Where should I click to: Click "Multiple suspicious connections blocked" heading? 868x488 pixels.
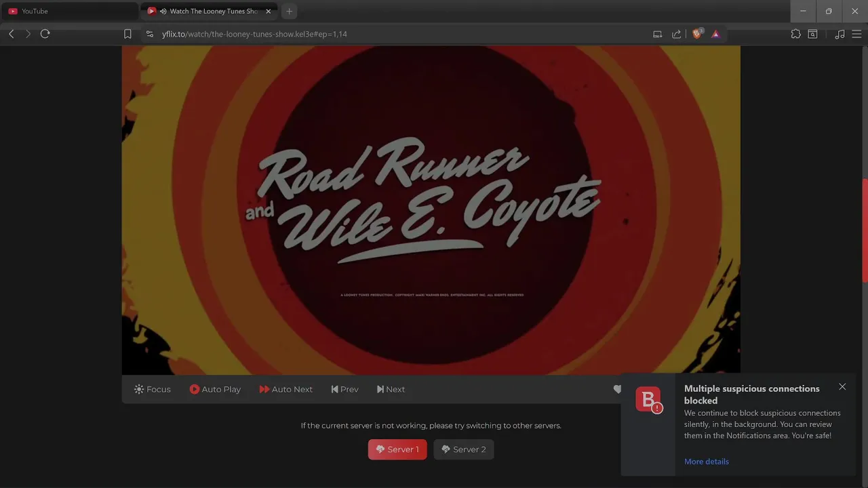point(752,394)
